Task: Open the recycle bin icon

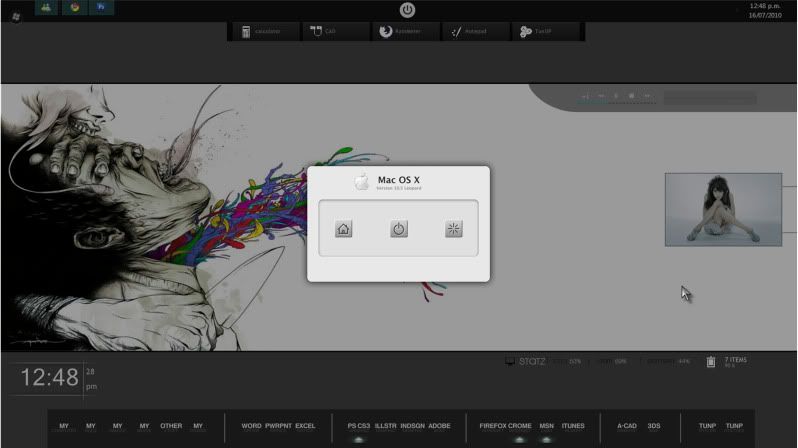Action: (x=710, y=361)
